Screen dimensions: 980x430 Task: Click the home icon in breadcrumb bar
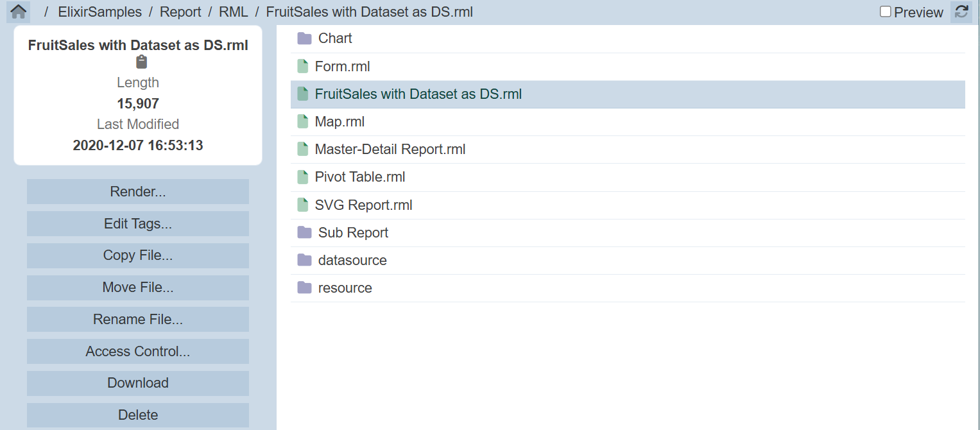(18, 12)
